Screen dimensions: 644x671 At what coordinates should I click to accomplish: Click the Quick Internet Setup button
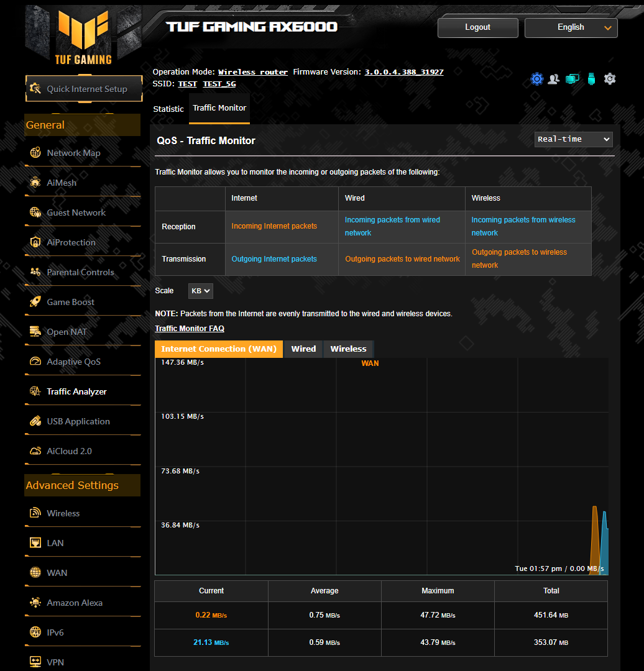point(84,89)
